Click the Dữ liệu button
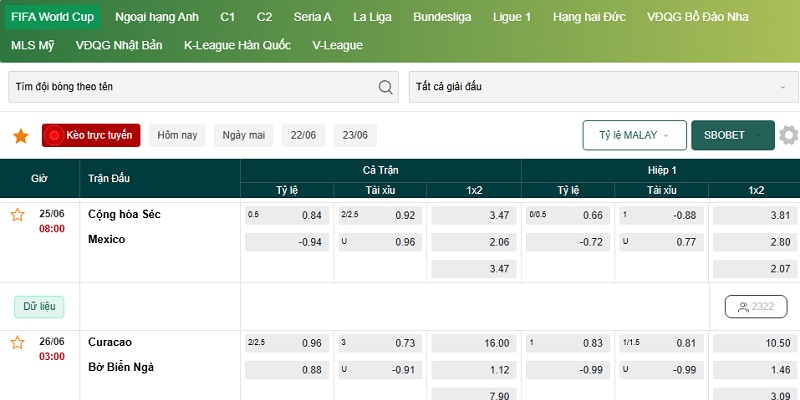The width and height of the screenshot is (800, 400). 39,307
